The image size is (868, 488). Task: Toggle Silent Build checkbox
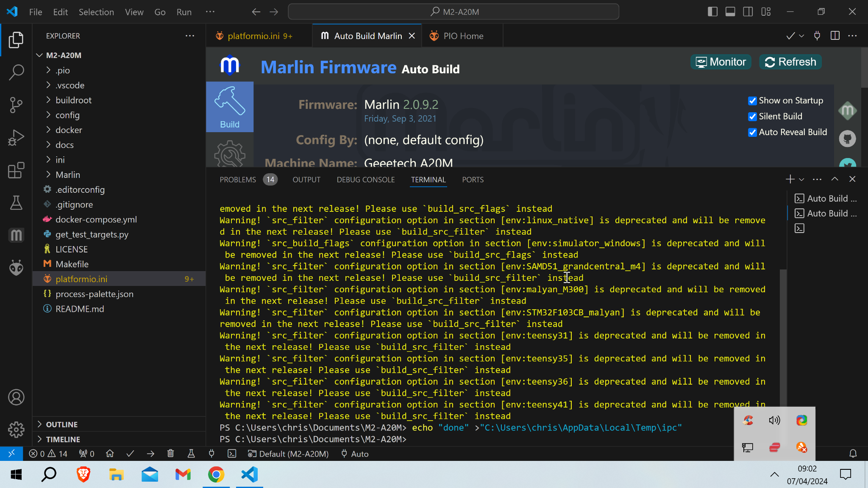click(752, 116)
